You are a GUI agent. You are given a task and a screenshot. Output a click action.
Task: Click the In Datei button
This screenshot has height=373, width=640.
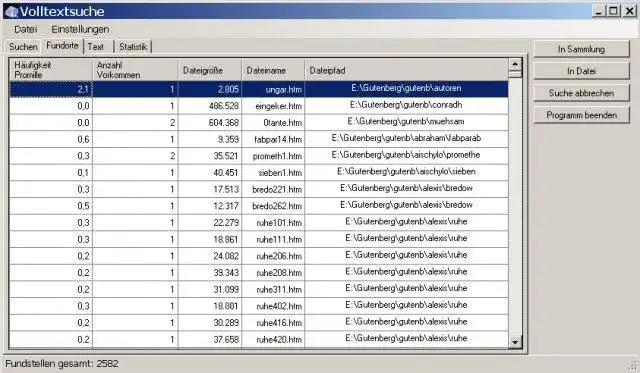pyautogui.click(x=581, y=71)
